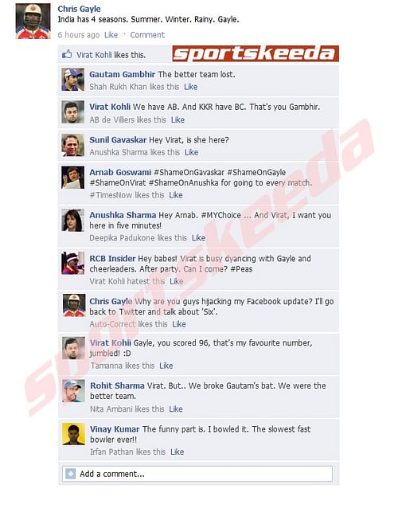The width and height of the screenshot is (398, 532).
Task: Click Rohit Sharma's comment avatar
Action: 73,391
